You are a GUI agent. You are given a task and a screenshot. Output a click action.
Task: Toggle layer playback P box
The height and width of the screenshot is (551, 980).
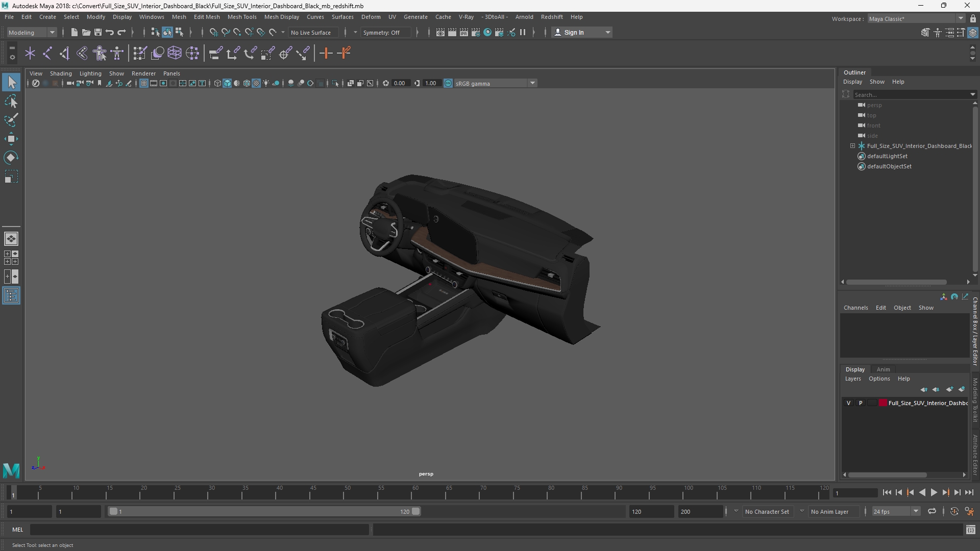pyautogui.click(x=861, y=403)
